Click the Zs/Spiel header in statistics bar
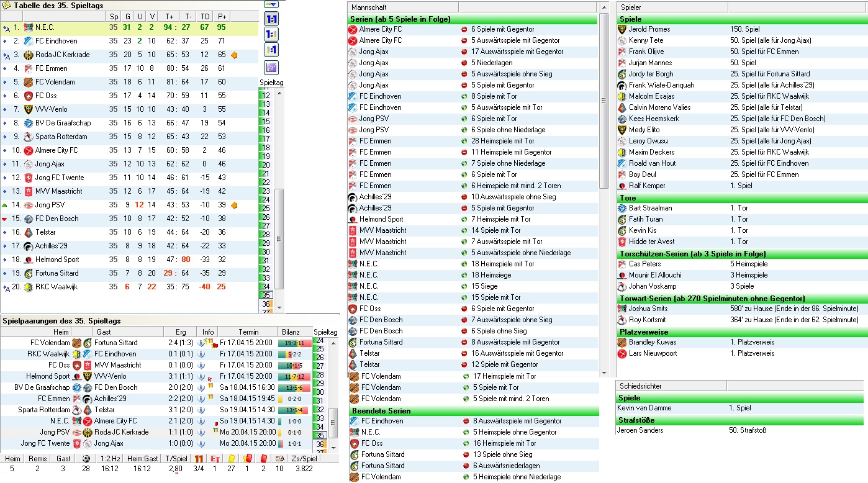Screen dimensions: 868x483 (303, 459)
